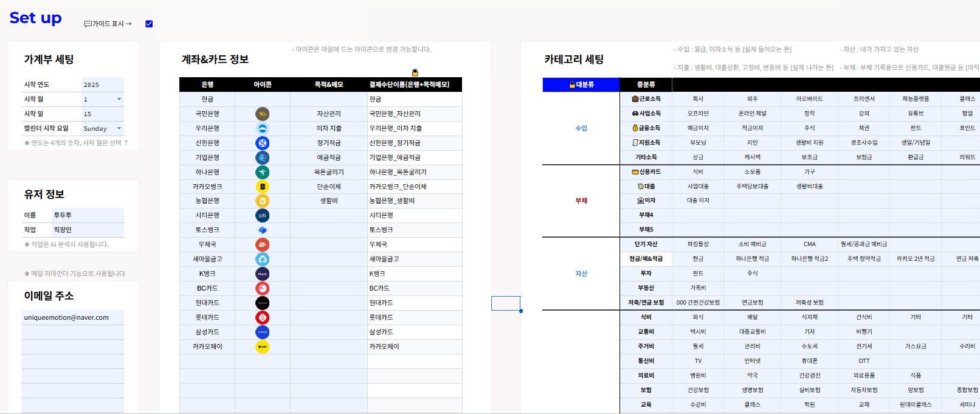Click the 삼성카드 blue logo icon
The image size is (980, 414).
tap(263, 332)
